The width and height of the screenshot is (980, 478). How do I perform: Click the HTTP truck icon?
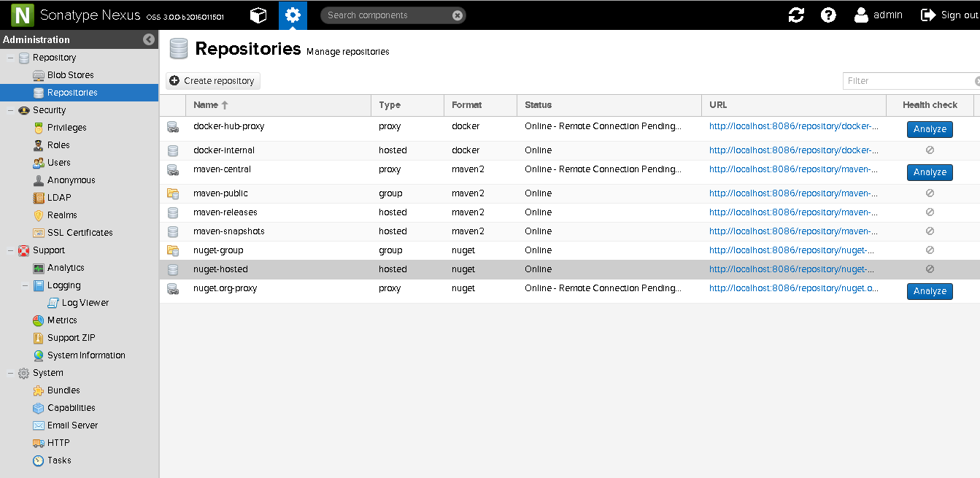pyautogui.click(x=39, y=443)
